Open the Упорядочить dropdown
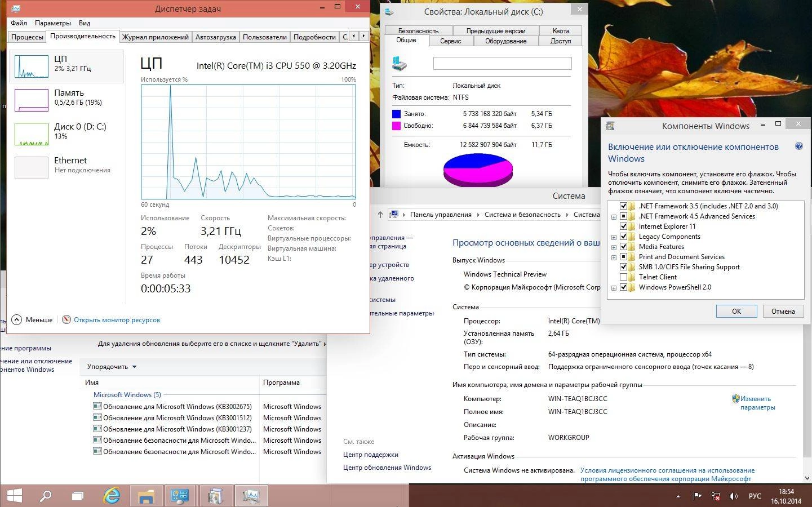This screenshot has height=507, width=812. coord(112,367)
